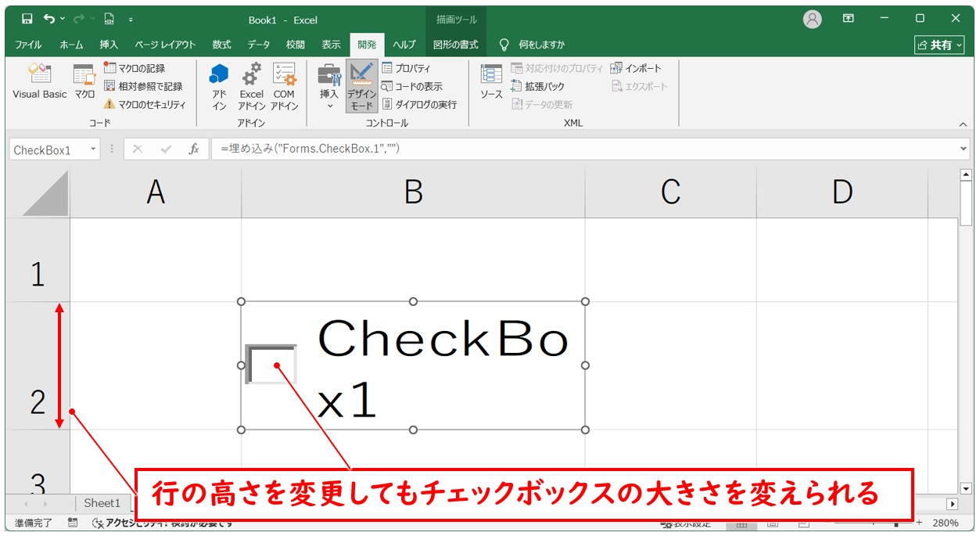Save the workbook from quick access toolbar
The width and height of the screenshot is (980, 536).
27,19
